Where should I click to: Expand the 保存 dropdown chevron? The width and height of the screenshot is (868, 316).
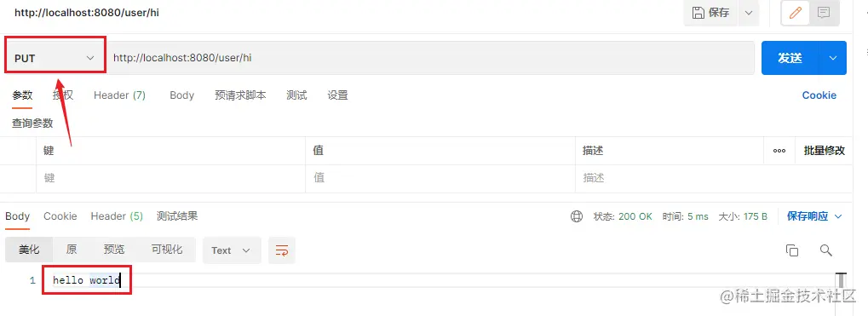(749, 13)
